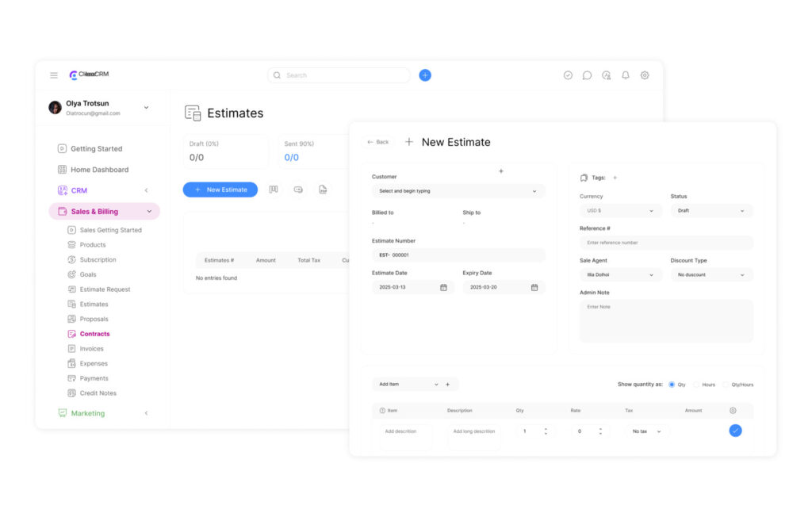812x517 pixels.
Task: Click the item table settings gear
Action: pyautogui.click(x=733, y=411)
